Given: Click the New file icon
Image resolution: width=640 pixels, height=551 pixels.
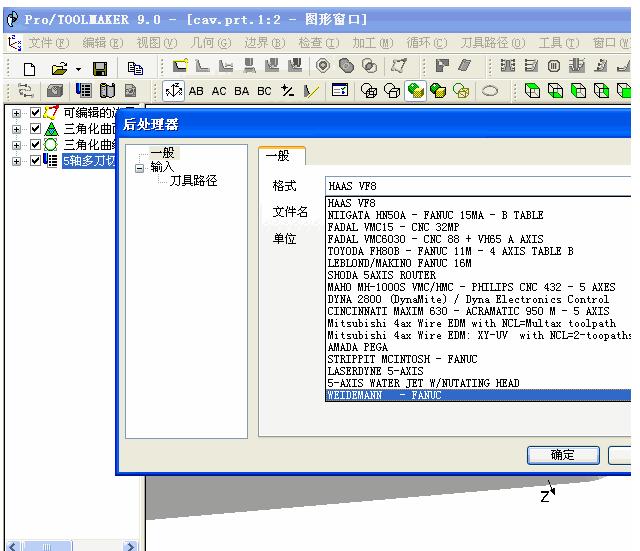Looking at the screenshot, I should pos(29,68).
